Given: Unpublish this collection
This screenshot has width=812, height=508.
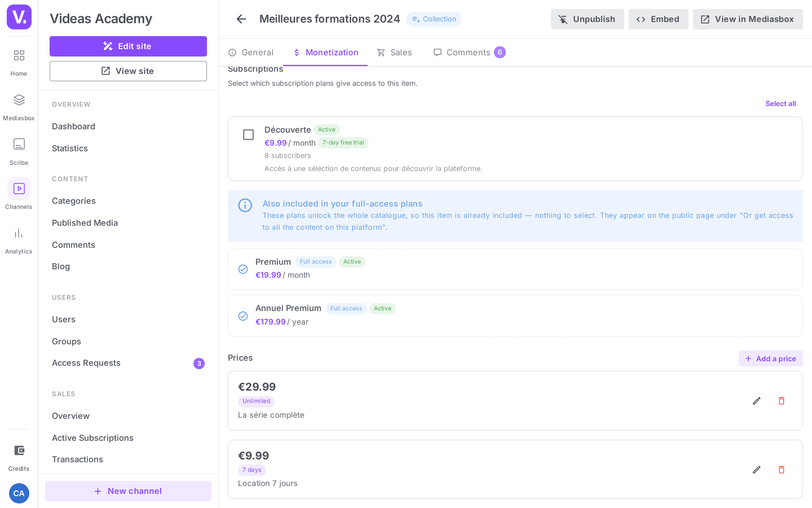Looking at the screenshot, I should 587,19.
